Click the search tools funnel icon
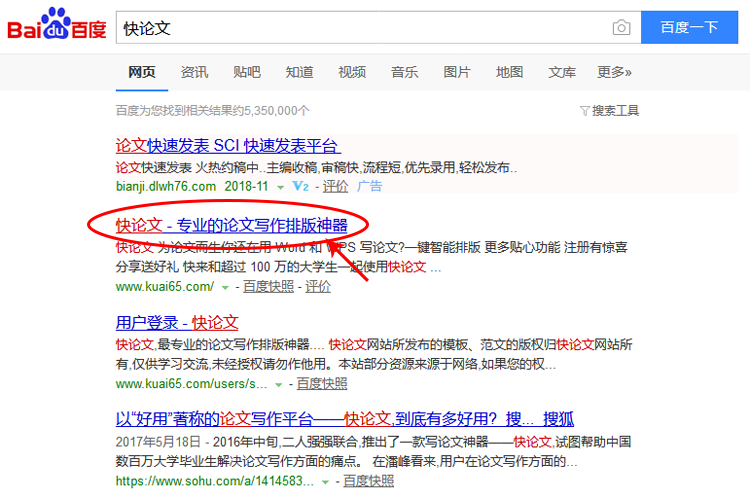This screenshot has width=750, height=500. pyautogui.click(x=585, y=111)
